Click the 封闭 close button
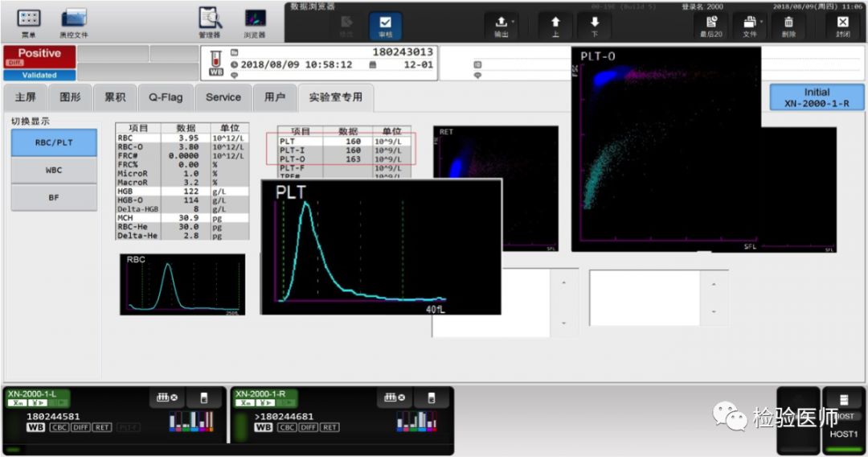 tap(841, 26)
